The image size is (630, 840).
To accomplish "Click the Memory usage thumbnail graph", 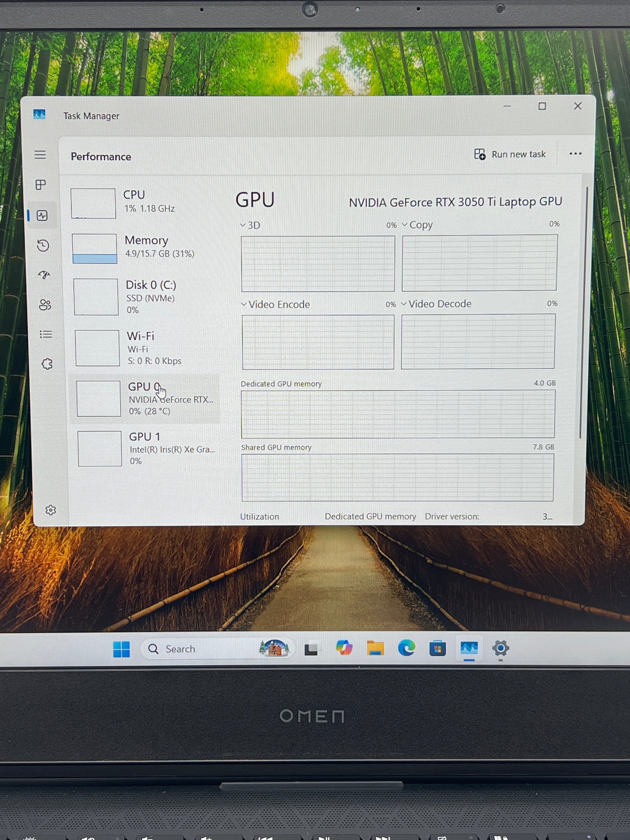I will pos(95,248).
